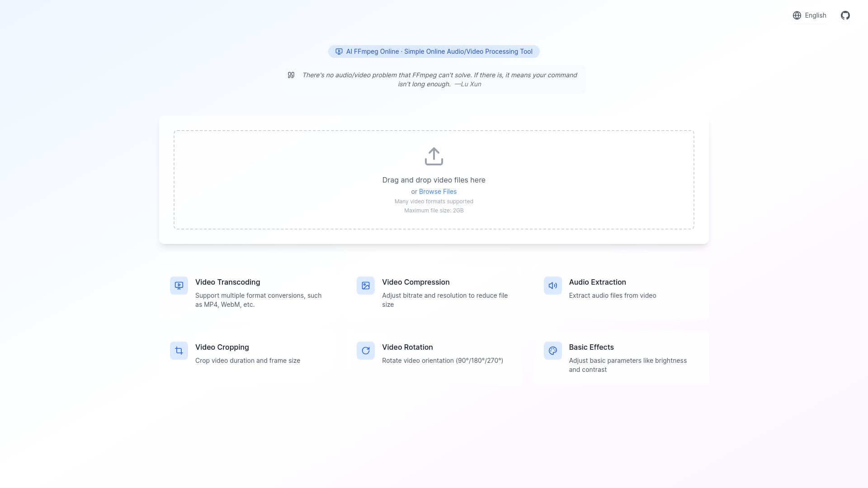Select the Basic Effects heading

point(591,347)
